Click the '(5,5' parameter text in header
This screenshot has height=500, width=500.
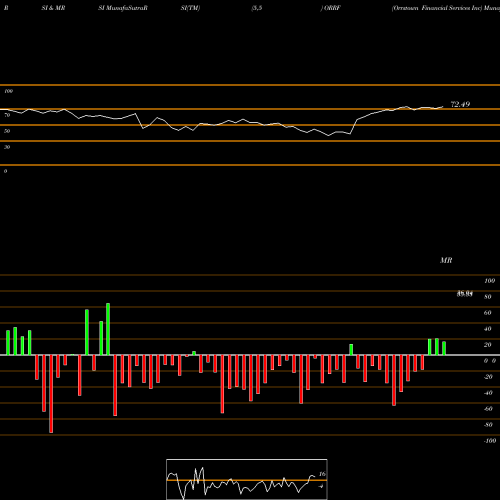pos(257,8)
